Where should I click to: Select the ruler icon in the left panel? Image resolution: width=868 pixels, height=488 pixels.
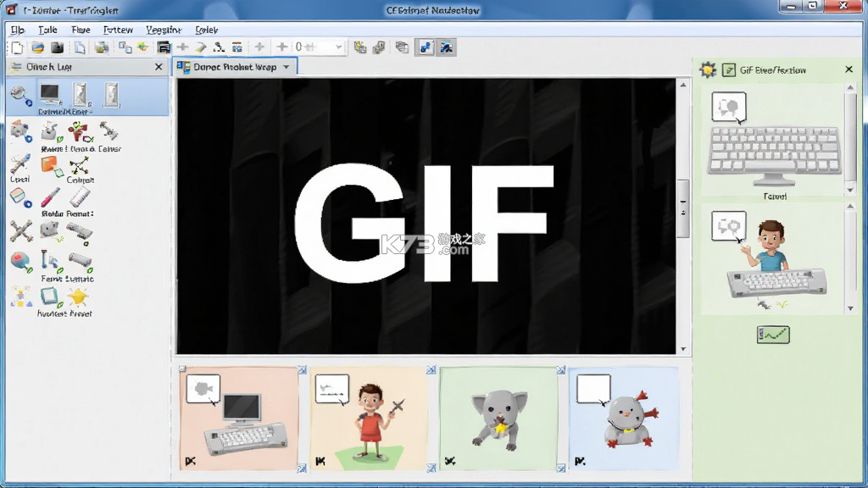81,197
